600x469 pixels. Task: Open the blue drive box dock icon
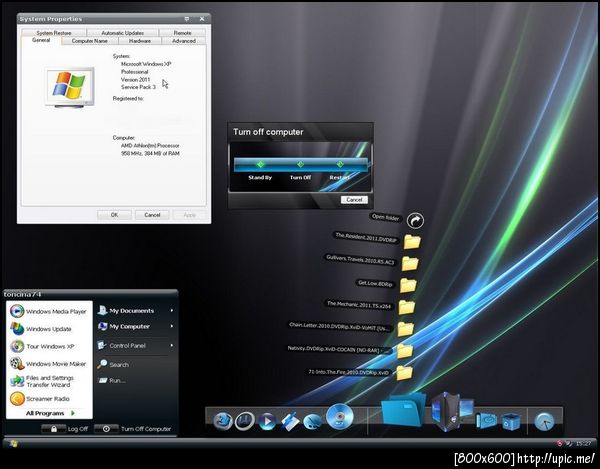pyautogui.click(x=486, y=421)
